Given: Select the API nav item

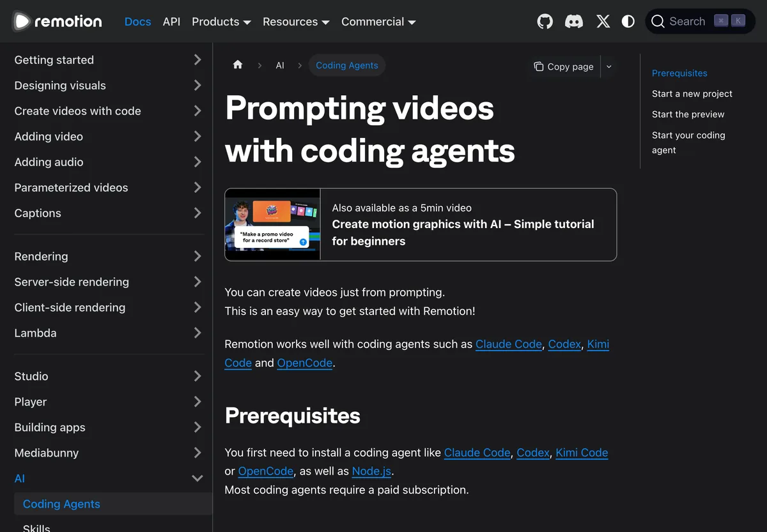Looking at the screenshot, I should point(171,22).
